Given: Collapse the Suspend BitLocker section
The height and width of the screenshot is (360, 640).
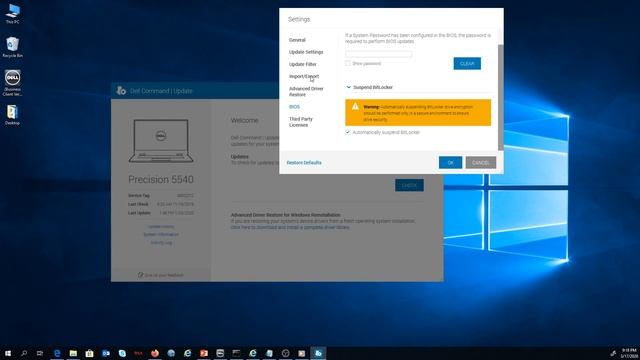Looking at the screenshot, I should (x=348, y=87).
